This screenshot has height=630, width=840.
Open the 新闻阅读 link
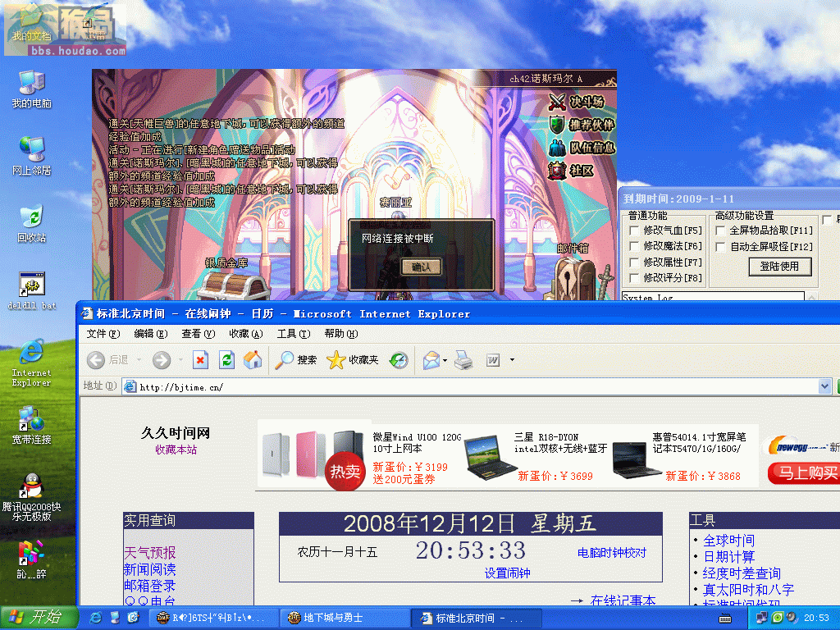point(150,569)
